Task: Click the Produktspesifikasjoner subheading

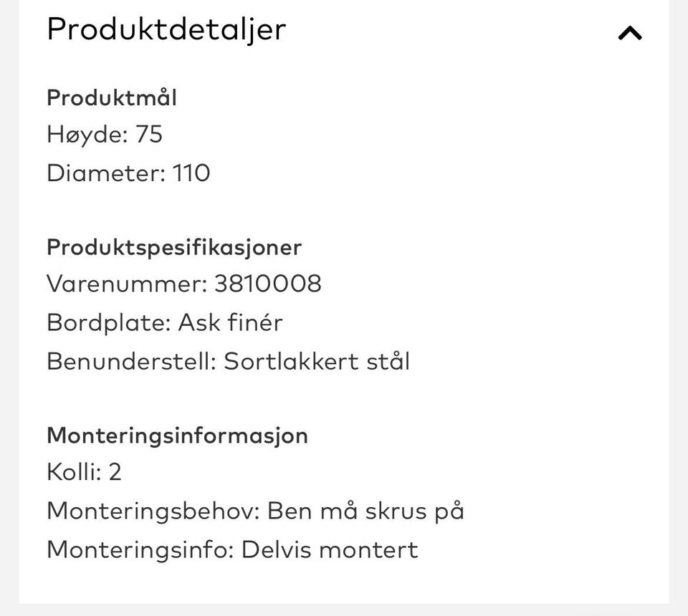Action: pos(174,247)
